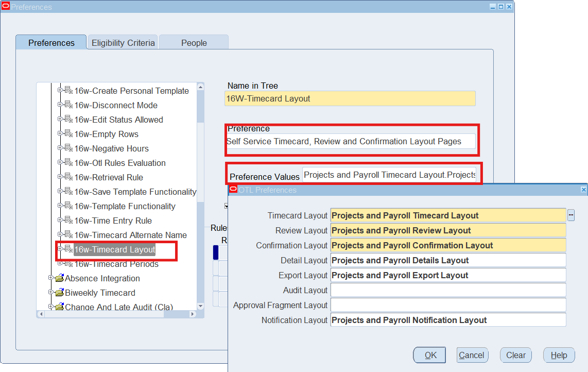This screenshot has height=372, width=588.
Task: Close the OTL Preferences dialog
Action: coord(583,190)
